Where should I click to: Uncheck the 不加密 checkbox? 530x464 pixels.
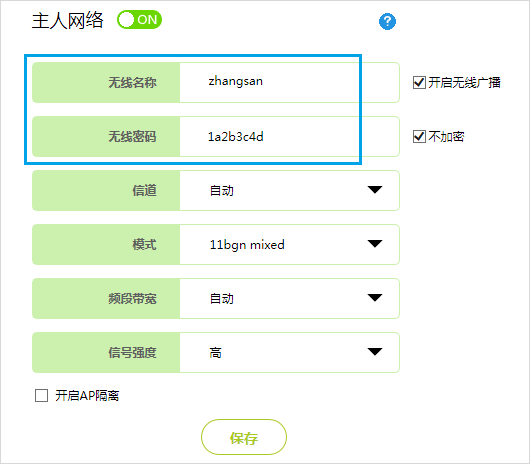(x=419, y=137)
